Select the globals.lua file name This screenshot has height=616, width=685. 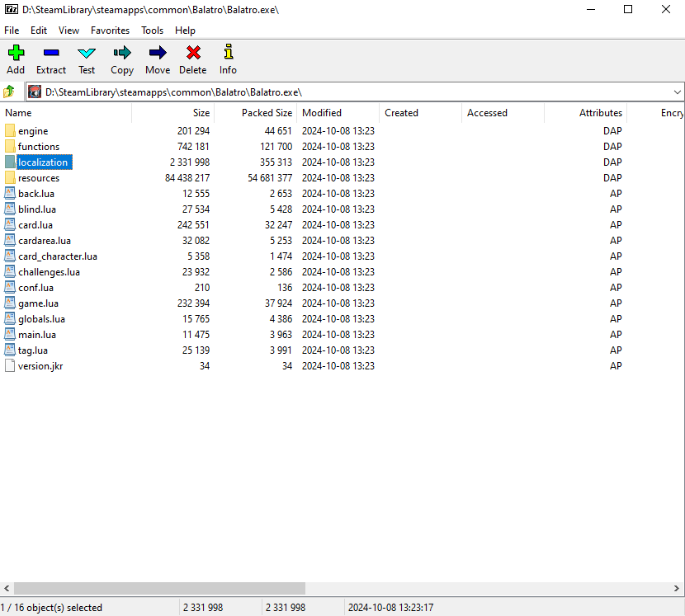tap(41, 319)
